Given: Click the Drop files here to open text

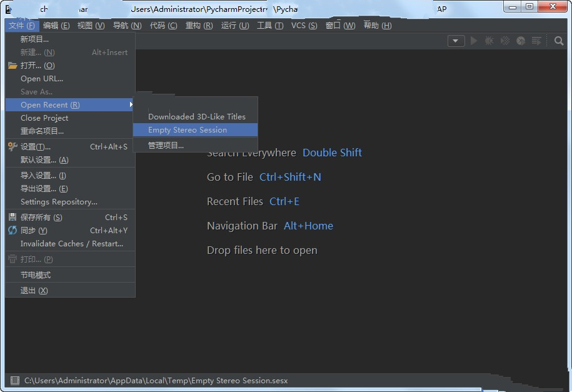Looking at the screenshot, I should click(262, 250).
